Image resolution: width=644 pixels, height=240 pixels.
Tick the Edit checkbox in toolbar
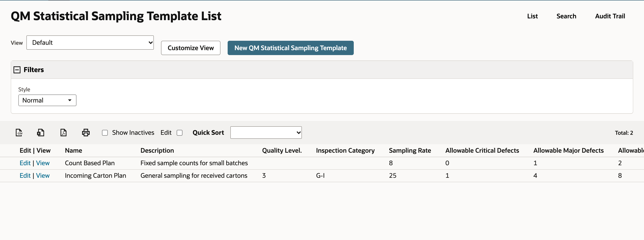[180, 133]
